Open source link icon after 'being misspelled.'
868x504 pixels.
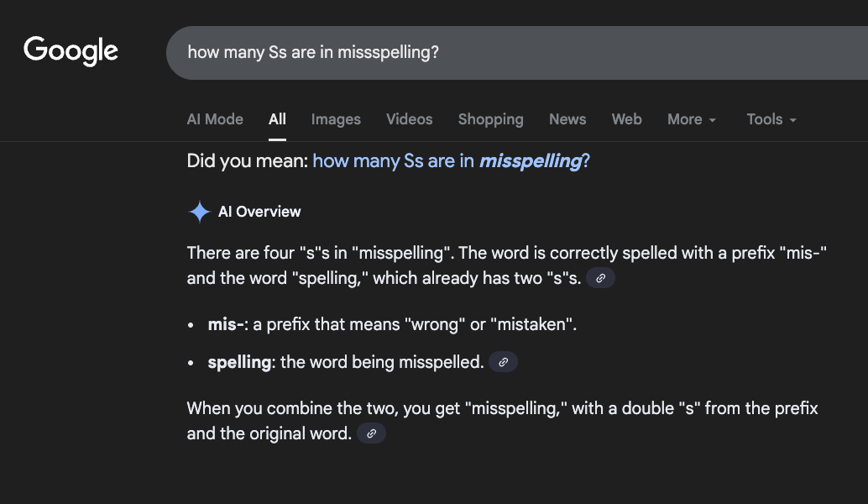[x=503, y=362]
